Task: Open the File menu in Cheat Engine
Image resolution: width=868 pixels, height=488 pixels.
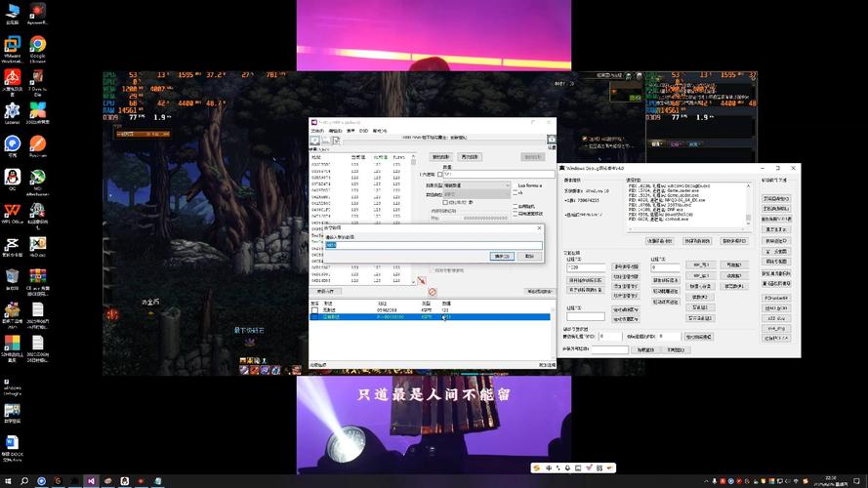Action: 315,131
